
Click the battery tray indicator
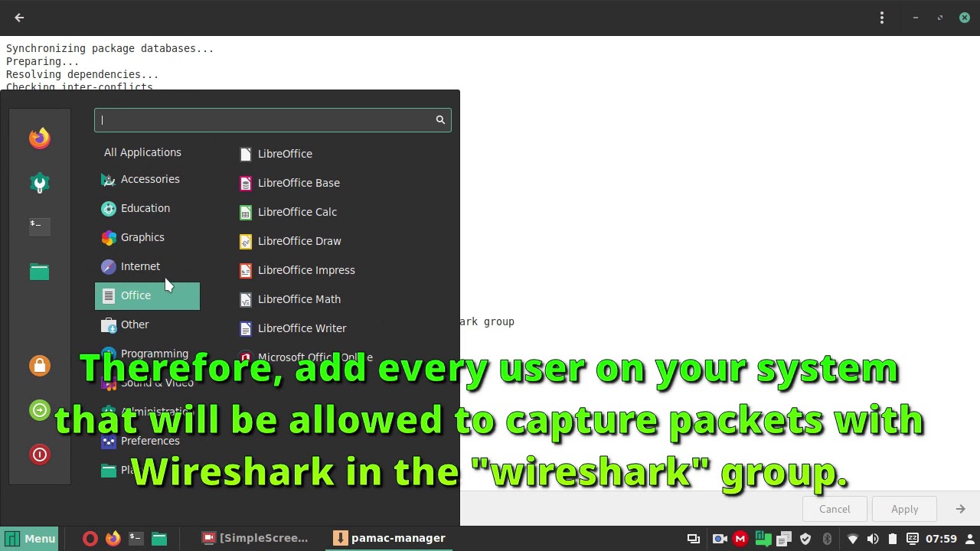click(x=893, y=539)
